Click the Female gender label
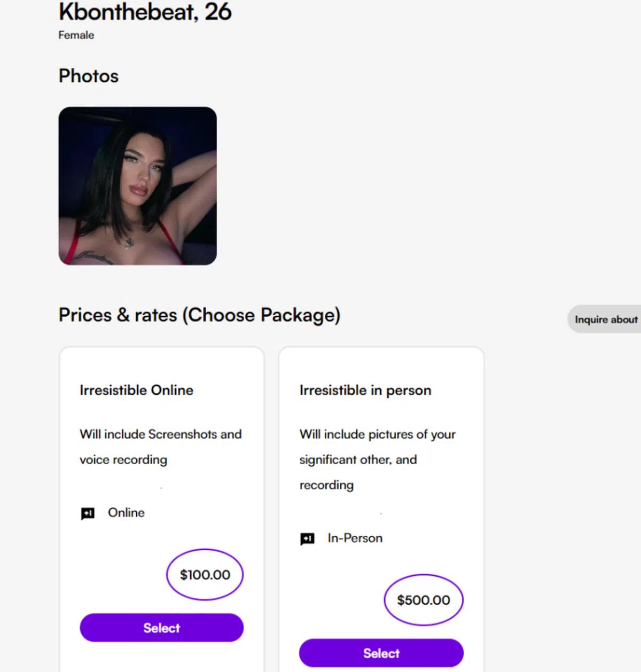The width and height of the screenshot is (641, 672). [x=76, y=35]
